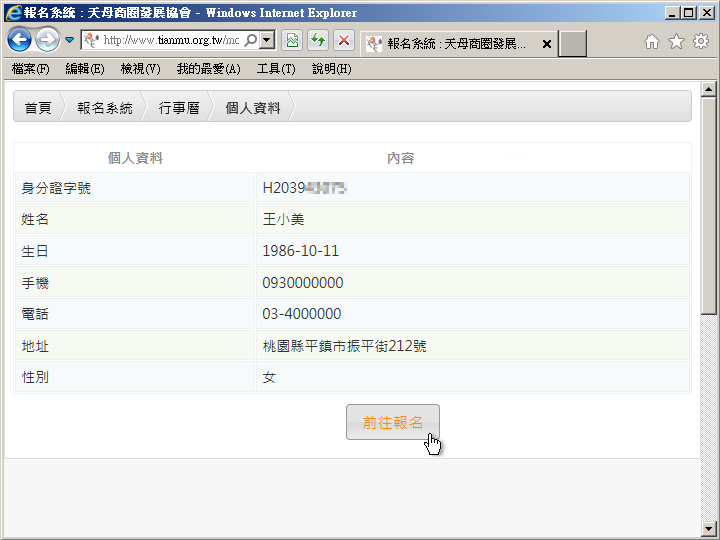This screenshot has width=720, height=540.
Task: Open the 檔案(F) menu
Action: click(30, 69)
